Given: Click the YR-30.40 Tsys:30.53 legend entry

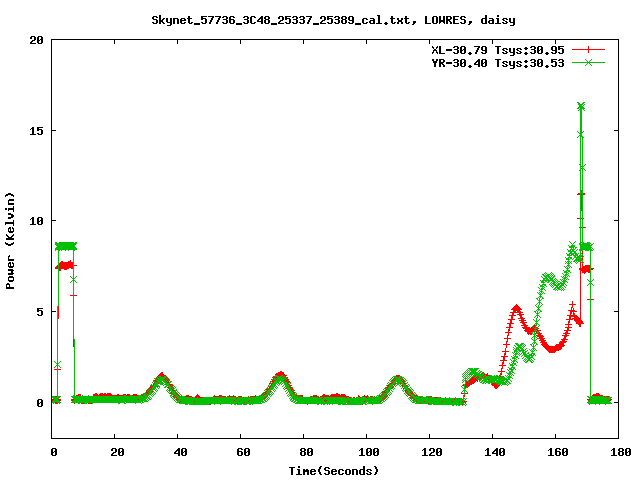Looking at the screenshot, I should 498,63.
